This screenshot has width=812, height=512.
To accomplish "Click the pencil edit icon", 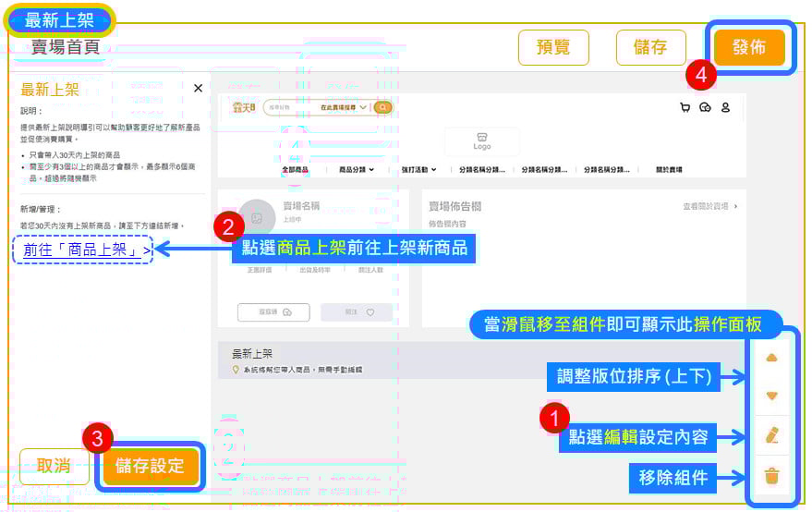I will click(x=772, y=435).
